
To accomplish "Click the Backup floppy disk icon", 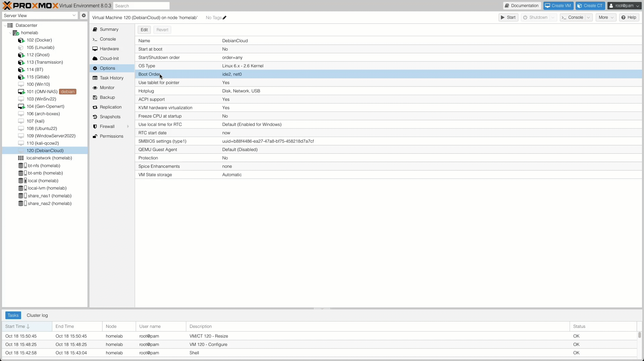I will pos(95,97).
